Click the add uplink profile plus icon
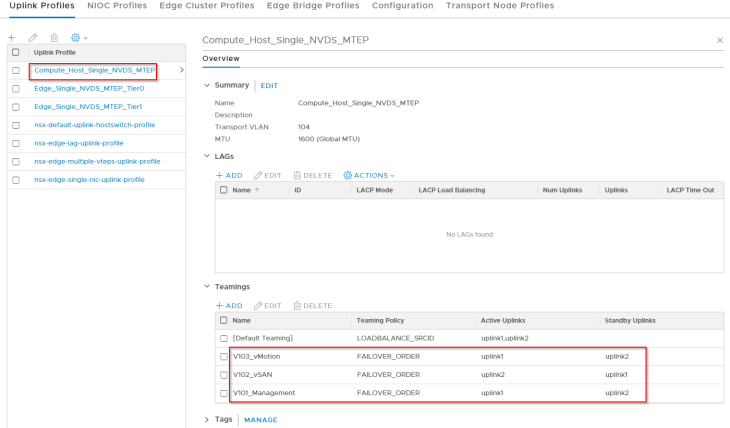Image resolution: width=730 pixels, height=428 pixels. 12,37
